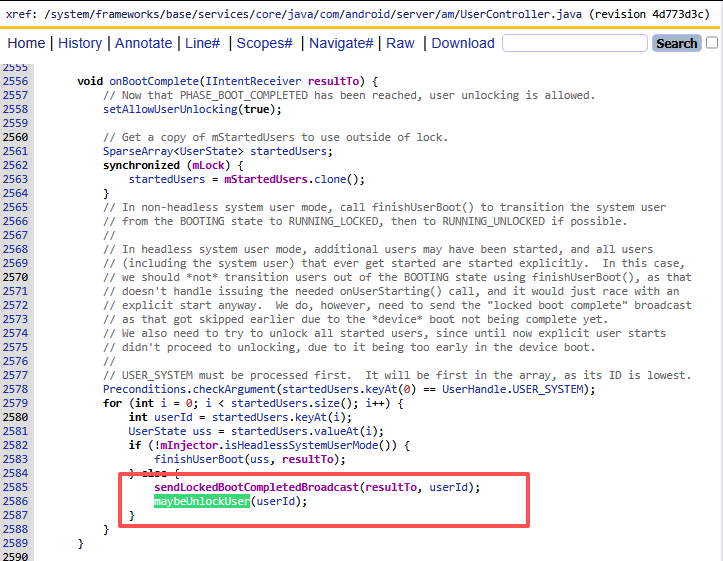Image resolution: width=723 pixels, height=561 pixels.
Task: Click the onBootComplete method name
Action: 154,82
